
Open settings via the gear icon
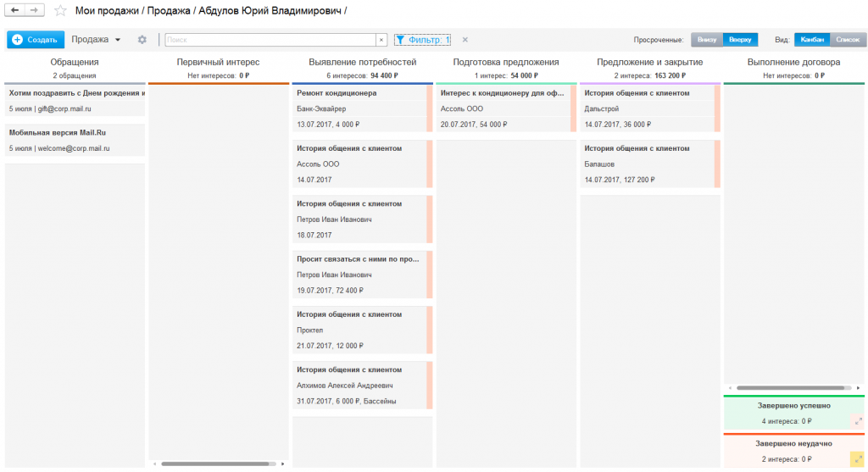pos(142,40)
